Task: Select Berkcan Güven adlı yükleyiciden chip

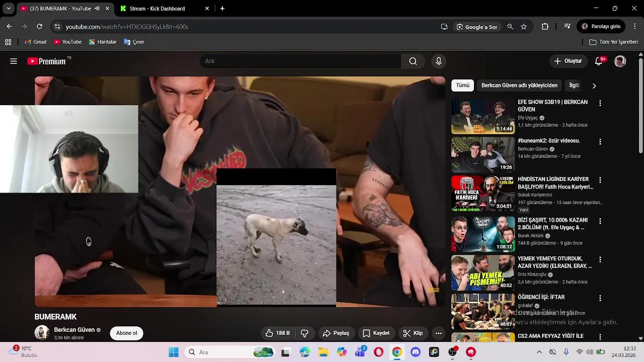Action: [519, 85]
